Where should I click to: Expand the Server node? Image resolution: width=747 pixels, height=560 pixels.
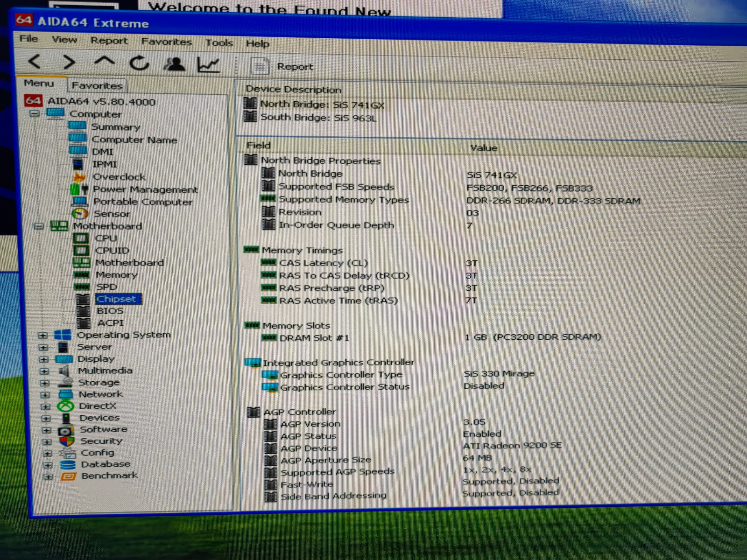tap(43, 348)
